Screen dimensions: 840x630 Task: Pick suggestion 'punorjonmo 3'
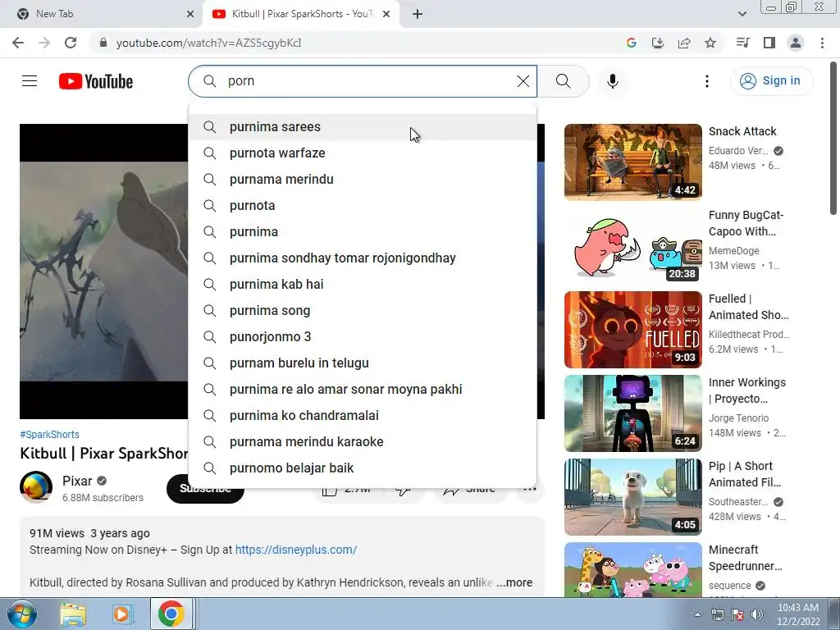(x=362, y=337)
